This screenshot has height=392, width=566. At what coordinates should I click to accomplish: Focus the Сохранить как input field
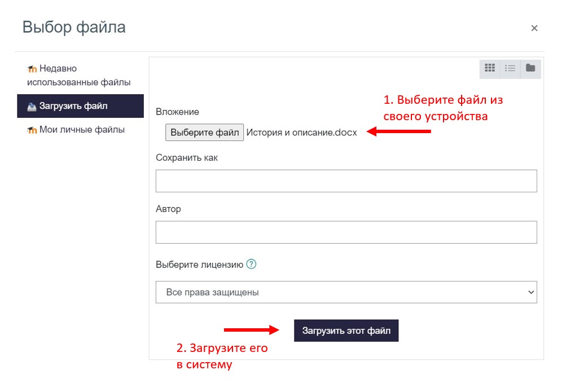346,181
